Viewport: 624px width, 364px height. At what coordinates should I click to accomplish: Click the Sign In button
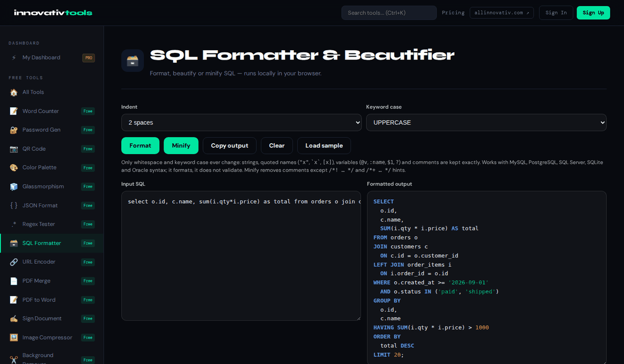(x=556, y=13)
